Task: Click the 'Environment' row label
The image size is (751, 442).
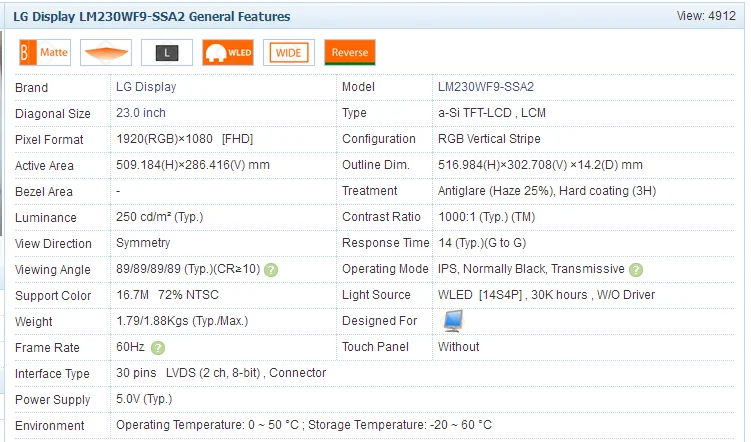Action: (49, 426)
